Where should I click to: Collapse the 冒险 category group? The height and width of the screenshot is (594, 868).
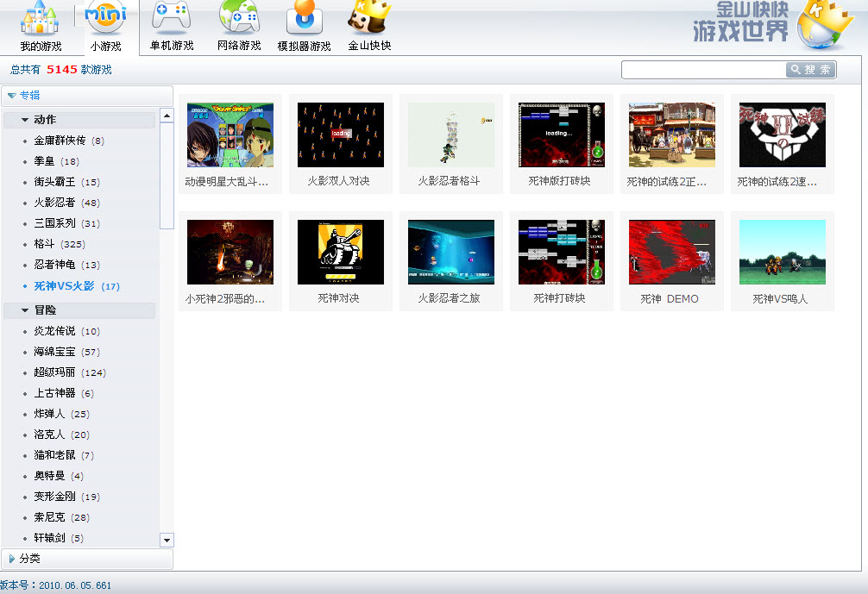[79, 310]
